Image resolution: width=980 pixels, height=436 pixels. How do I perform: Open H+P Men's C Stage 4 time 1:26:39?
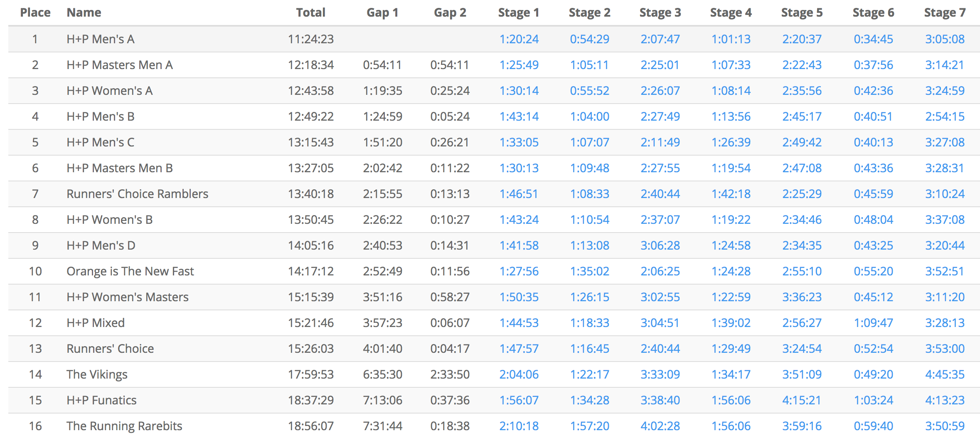coord(731,142)
